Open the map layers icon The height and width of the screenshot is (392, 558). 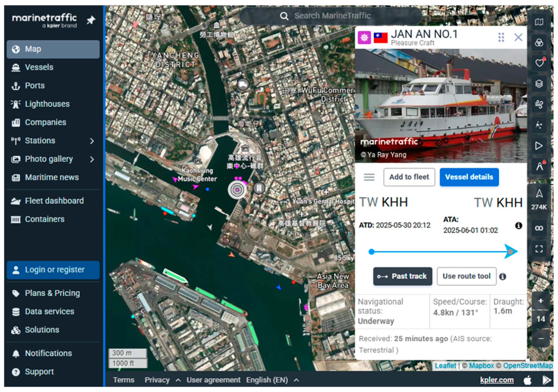[539, 84]
